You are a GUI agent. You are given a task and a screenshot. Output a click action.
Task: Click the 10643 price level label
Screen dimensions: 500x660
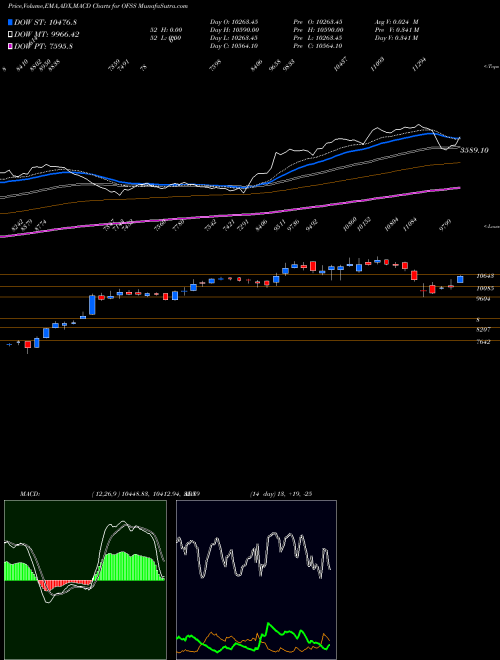point(485,276)
